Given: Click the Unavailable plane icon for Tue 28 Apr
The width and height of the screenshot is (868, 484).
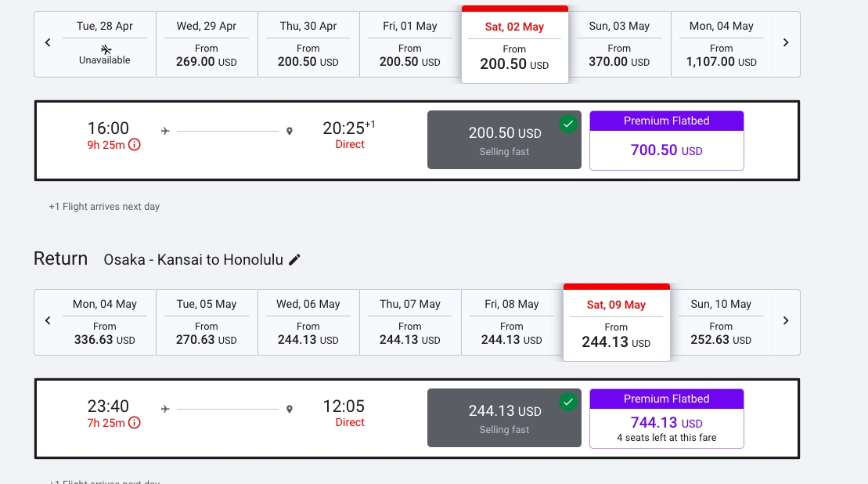Looking at the screenshot, I should pyautogui.click(x=106, y=50).
